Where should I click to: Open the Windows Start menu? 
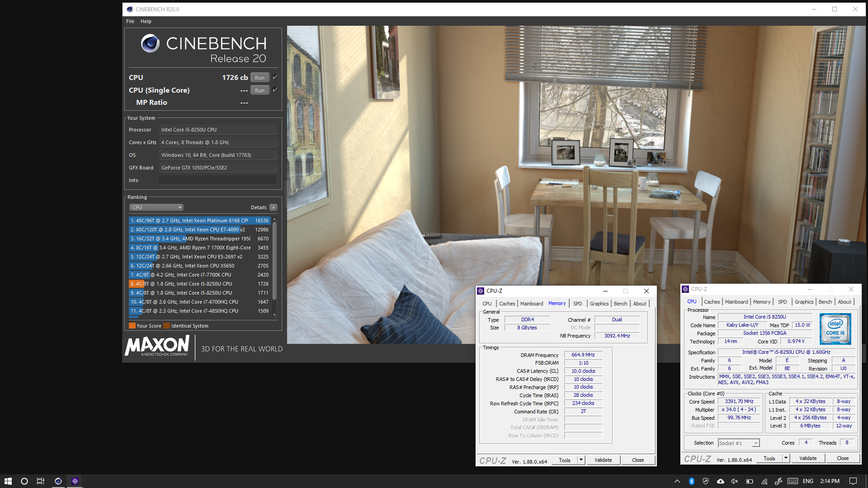point(8,481)
